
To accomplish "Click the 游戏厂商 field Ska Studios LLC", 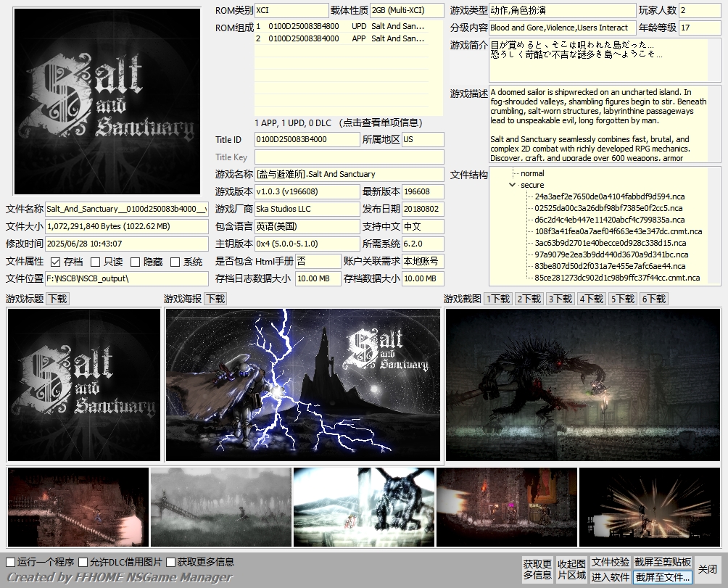I will 307,210.
